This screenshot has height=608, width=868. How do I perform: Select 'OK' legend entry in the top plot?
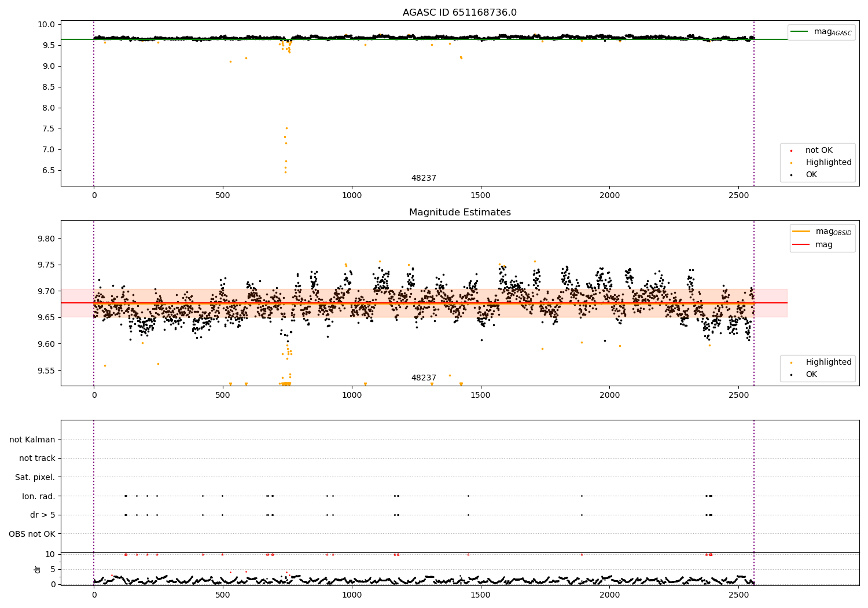(x=811, y=174)
